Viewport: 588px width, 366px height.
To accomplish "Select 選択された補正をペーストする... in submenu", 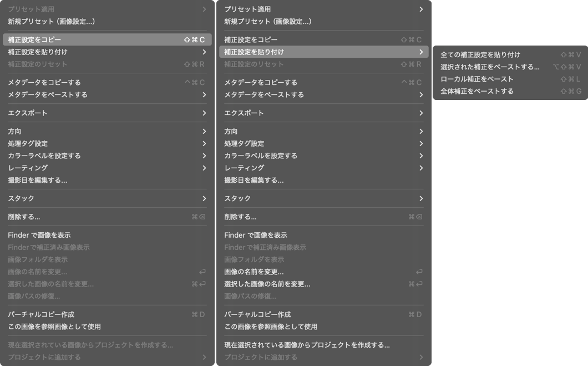I will (510, 67).
